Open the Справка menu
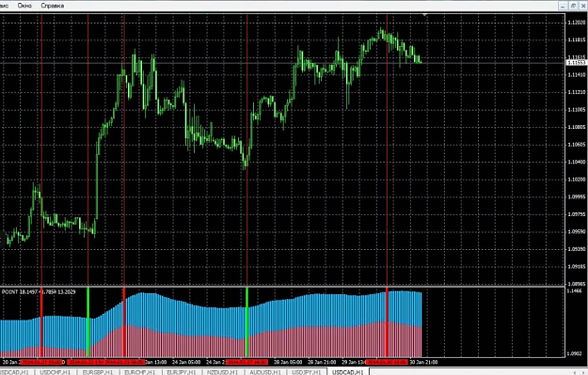Viewport: 588px width, 375px height. click(53, 6)
